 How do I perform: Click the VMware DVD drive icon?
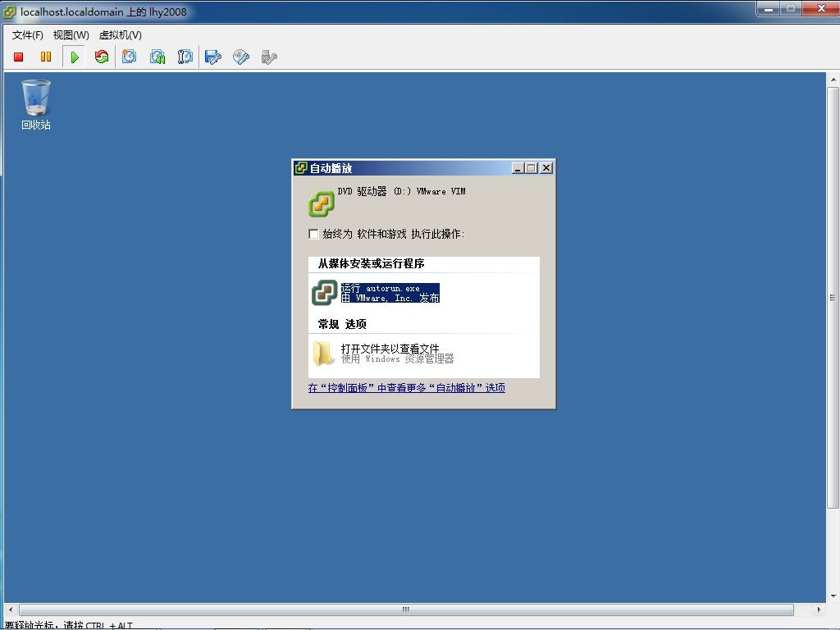pyautogui.click(x=322, y=204)
